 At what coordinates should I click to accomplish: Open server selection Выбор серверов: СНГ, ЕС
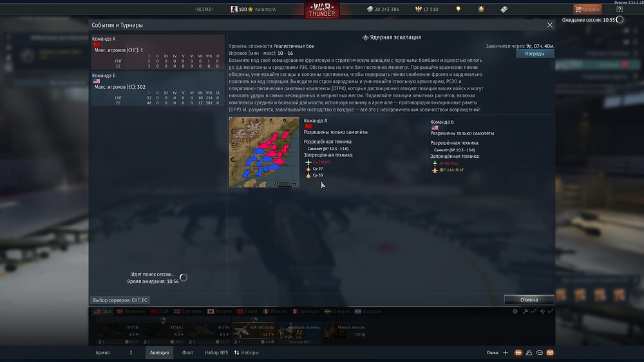(x=120, y=300)
